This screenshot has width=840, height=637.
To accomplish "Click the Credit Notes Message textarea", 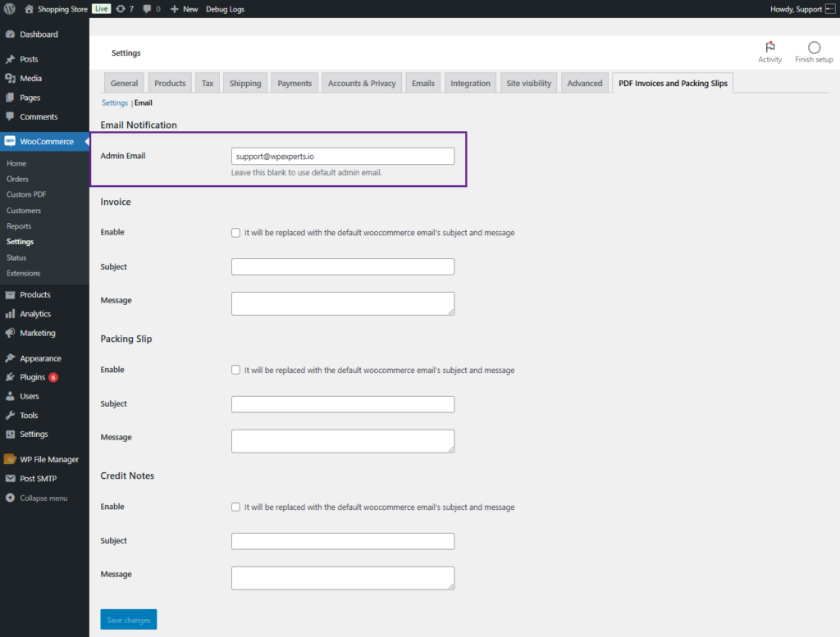I will pyautogui.click(x=343, y=578).
